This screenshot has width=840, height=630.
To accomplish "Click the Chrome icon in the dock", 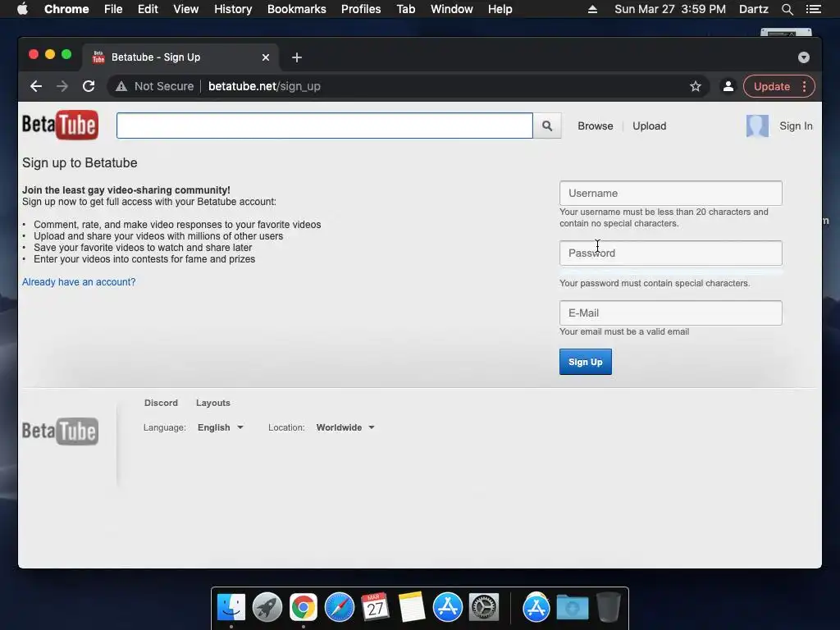I will (x=304, y=608).
